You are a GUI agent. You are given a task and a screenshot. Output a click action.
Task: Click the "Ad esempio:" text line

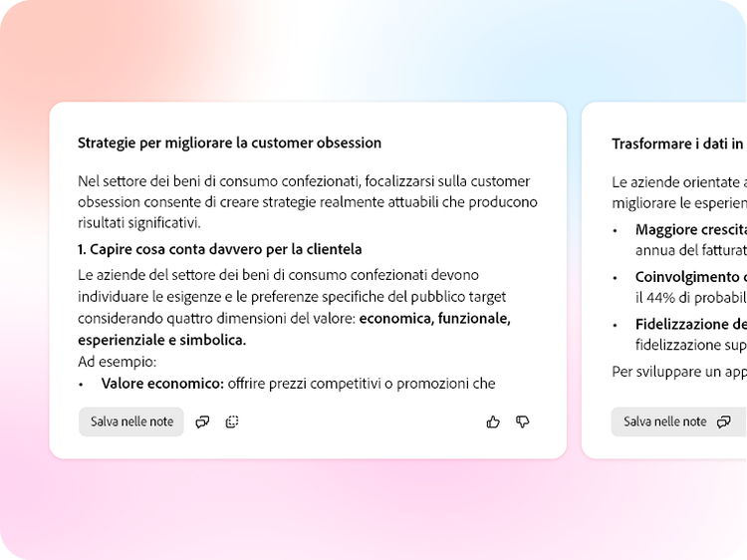tap(118, 361)
